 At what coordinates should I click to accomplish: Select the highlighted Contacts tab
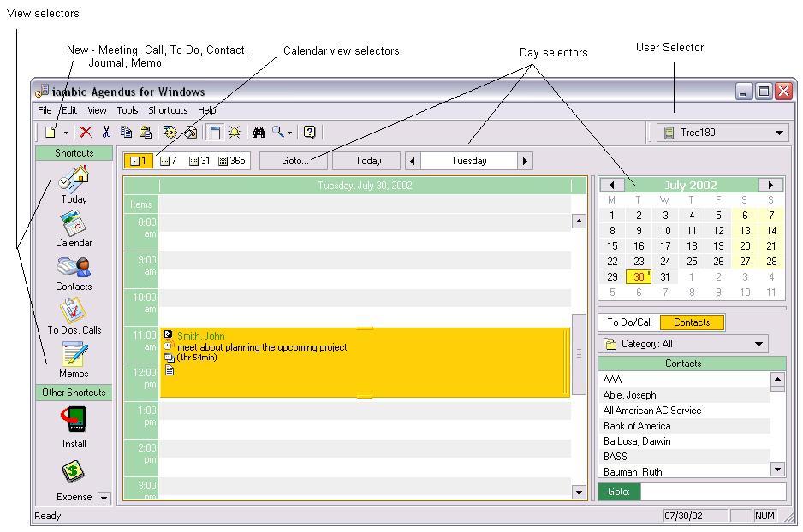pyautogui.click(x=692, y=322)
